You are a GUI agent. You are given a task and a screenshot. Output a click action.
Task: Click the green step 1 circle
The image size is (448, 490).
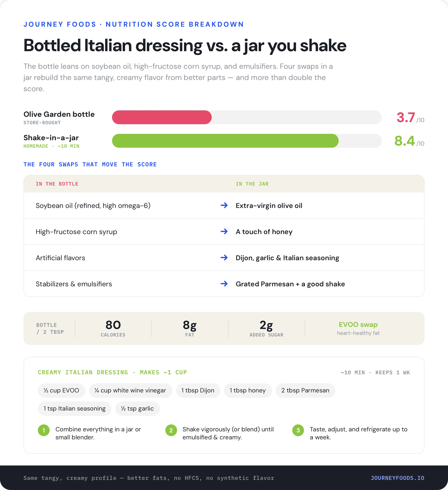point(44,430)
